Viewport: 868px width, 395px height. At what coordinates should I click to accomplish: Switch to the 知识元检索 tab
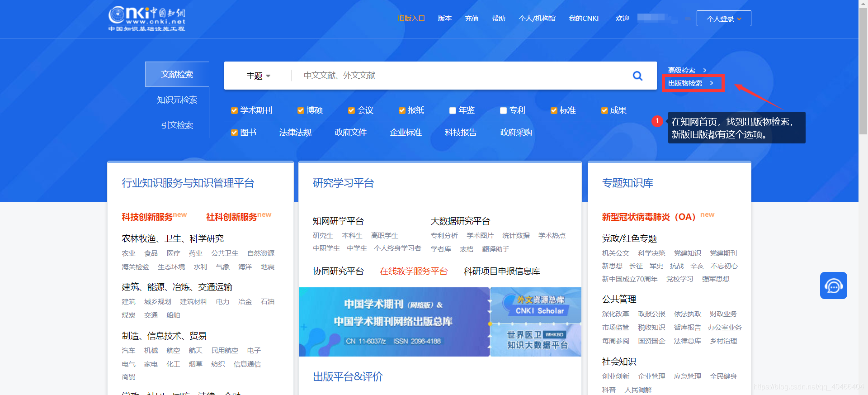pyautogui.click(x=177, y=100)
